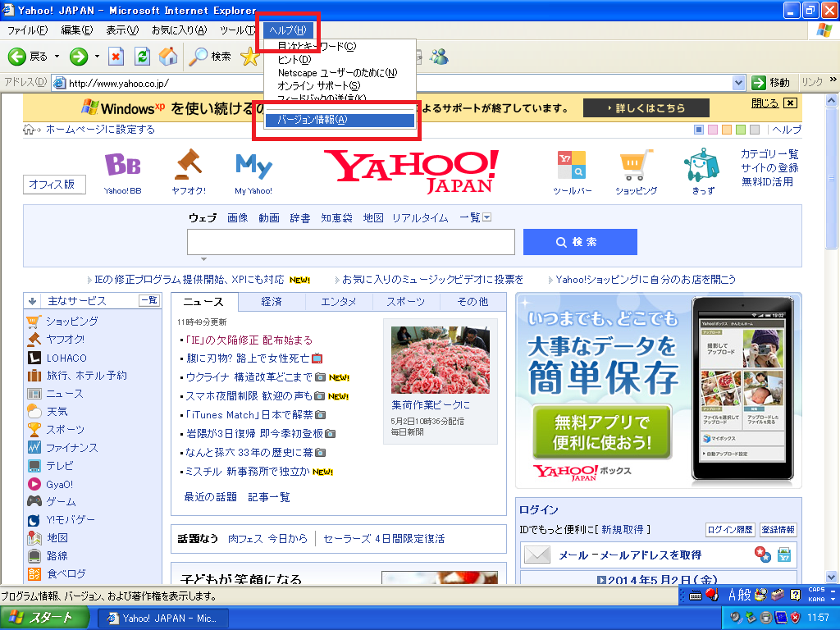Select the blue page color theme swatch

point(699,129)
